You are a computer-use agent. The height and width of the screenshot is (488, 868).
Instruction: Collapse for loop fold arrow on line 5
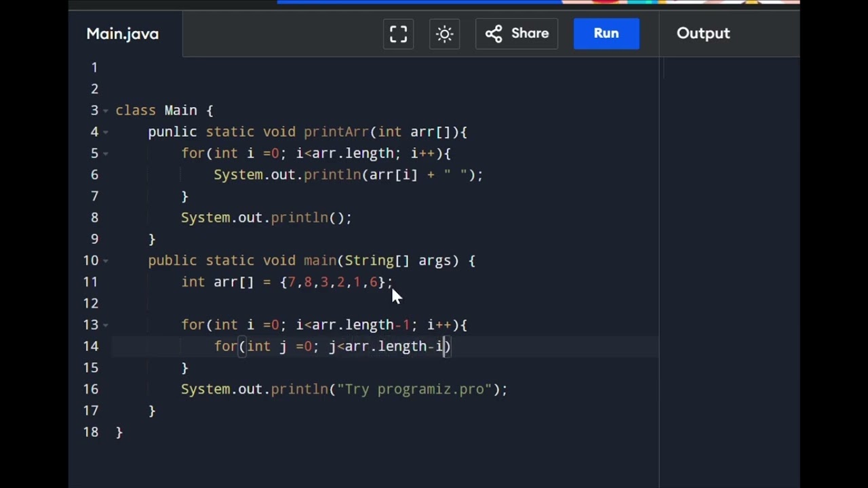click(106, 154)
